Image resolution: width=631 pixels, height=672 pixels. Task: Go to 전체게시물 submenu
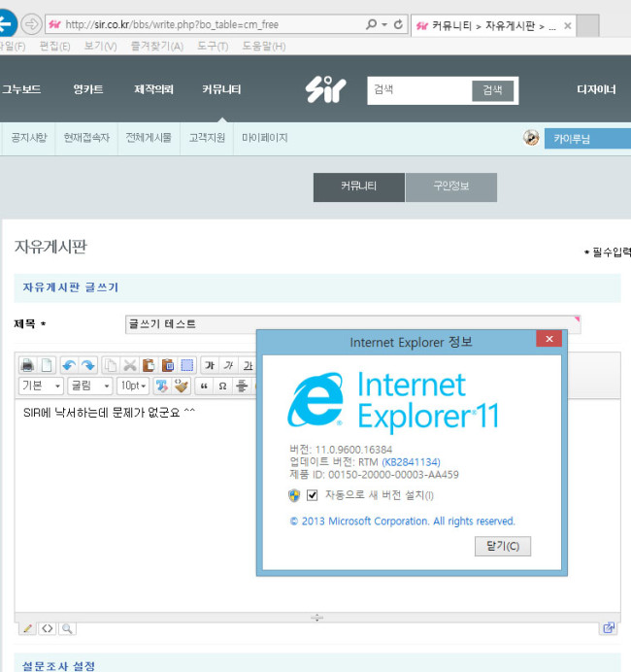coord(149,138)
